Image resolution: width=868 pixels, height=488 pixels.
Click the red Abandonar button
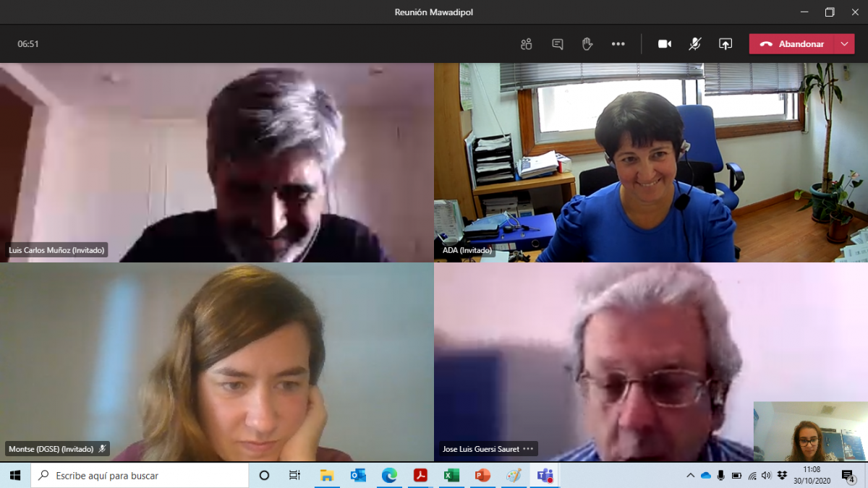[791, 44]
